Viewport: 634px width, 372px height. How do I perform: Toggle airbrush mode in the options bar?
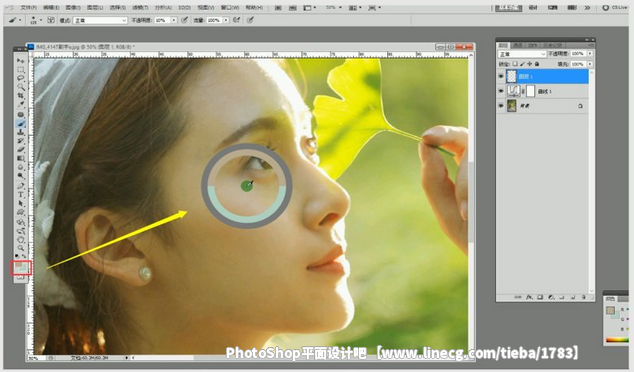[237, 20]
